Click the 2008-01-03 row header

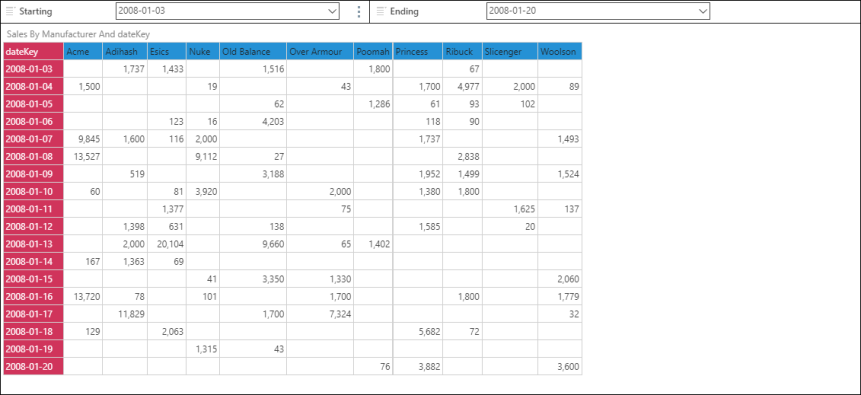(33, 69)
